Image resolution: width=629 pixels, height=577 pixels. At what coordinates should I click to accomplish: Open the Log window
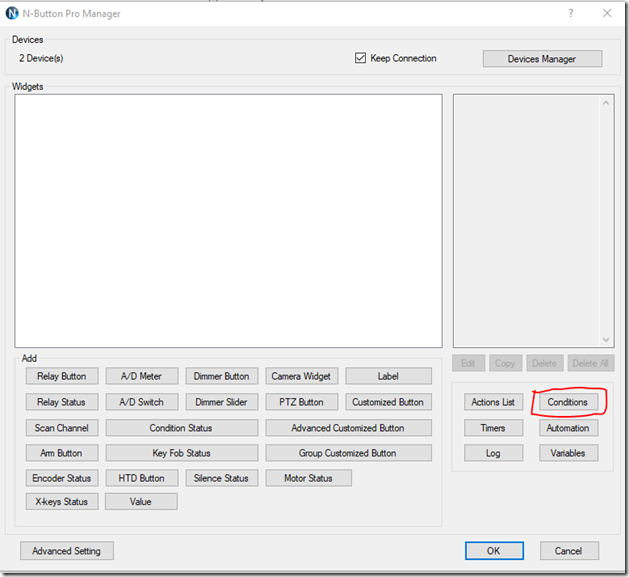point(493,453)
